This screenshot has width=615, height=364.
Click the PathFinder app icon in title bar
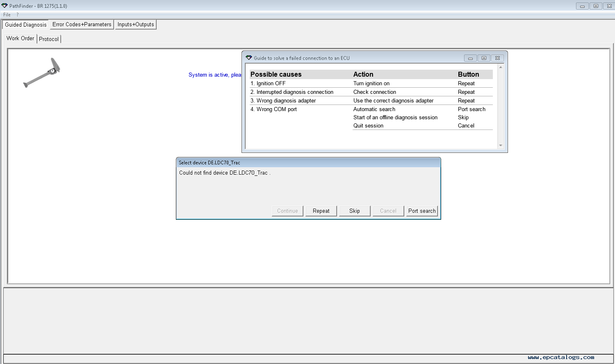click(x=5, y=6)
